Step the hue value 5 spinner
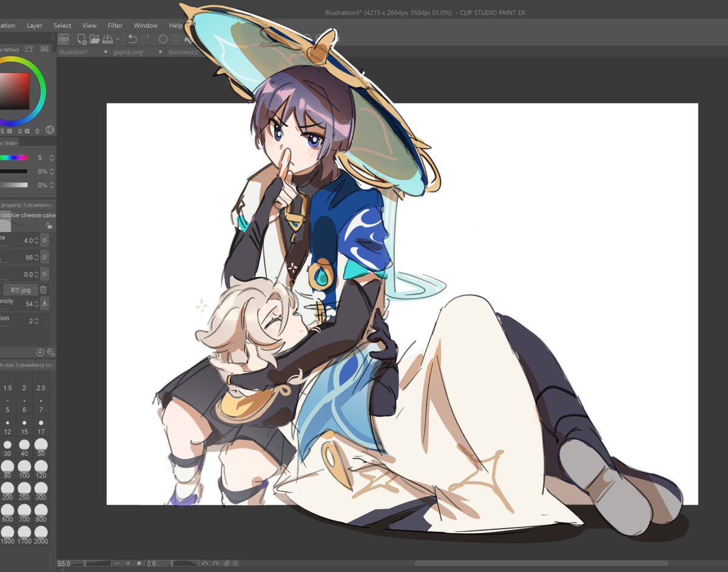The image size is (728, 572). (x=52, y=158)
